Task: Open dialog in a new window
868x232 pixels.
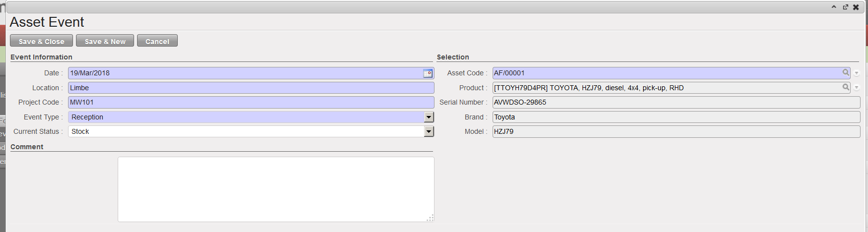Action: point(845,7)
